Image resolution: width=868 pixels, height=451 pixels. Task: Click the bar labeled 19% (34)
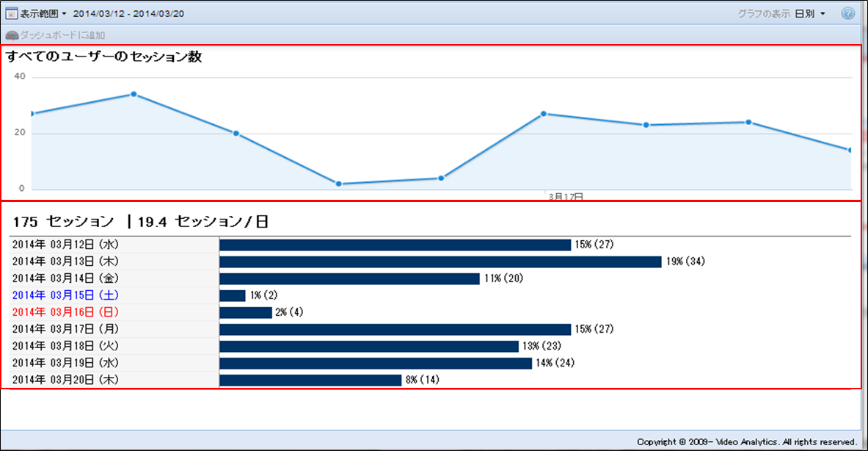tap(440, 261)
